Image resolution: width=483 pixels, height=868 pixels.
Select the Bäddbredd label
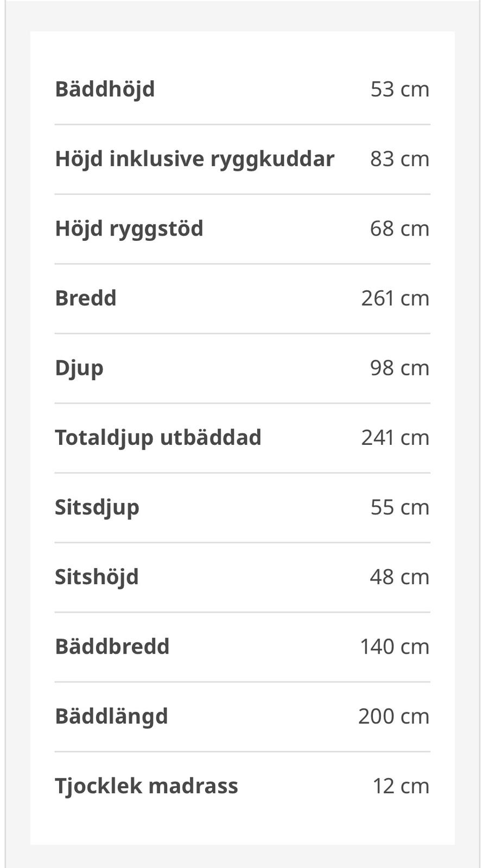112,647
